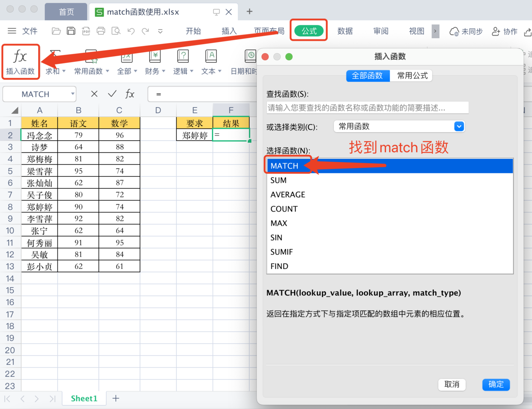Open a new document tab with plus

point(249,12)
